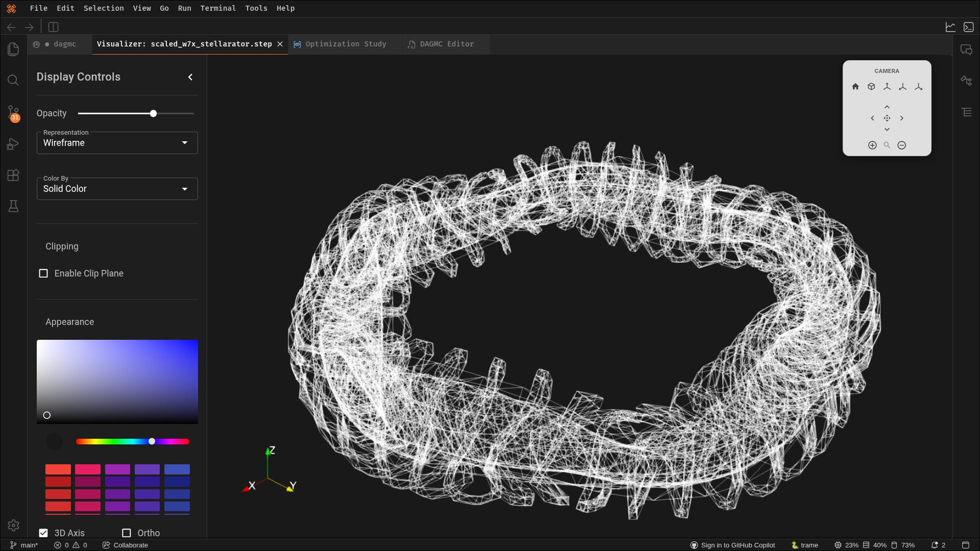Open the Tools menu
The image size is (980, 551).
[x=256, y=8]
